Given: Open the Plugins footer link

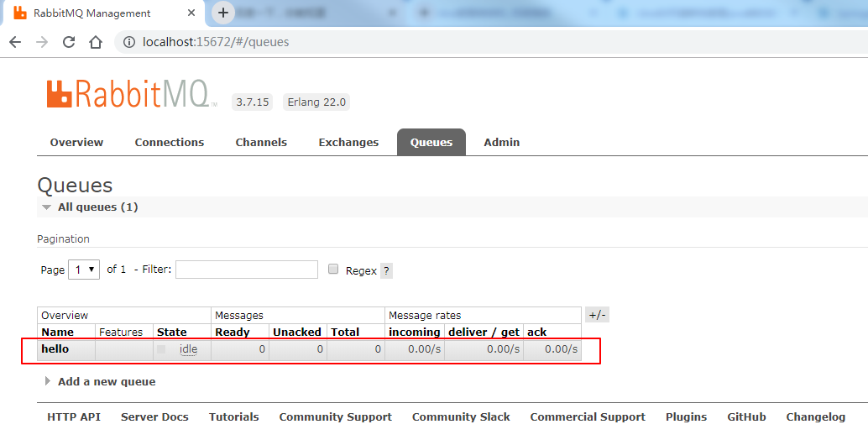Looking at the screenshot, I should coord(687,416).
